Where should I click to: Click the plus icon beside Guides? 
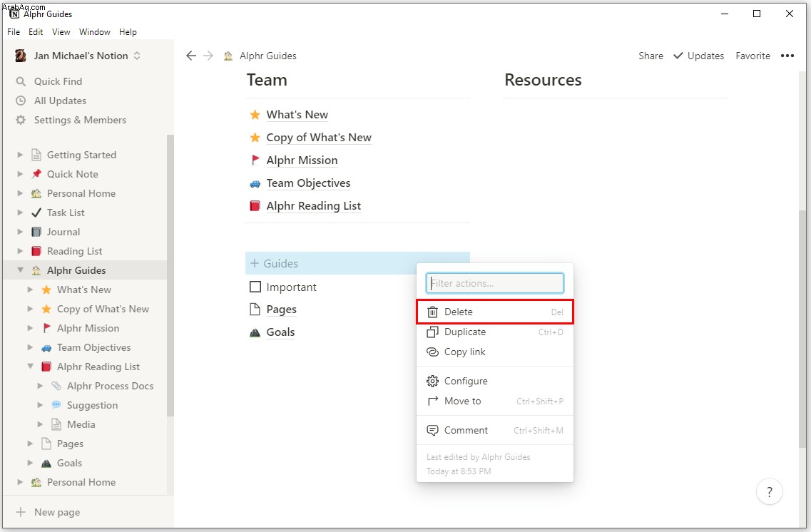point(255,263)
